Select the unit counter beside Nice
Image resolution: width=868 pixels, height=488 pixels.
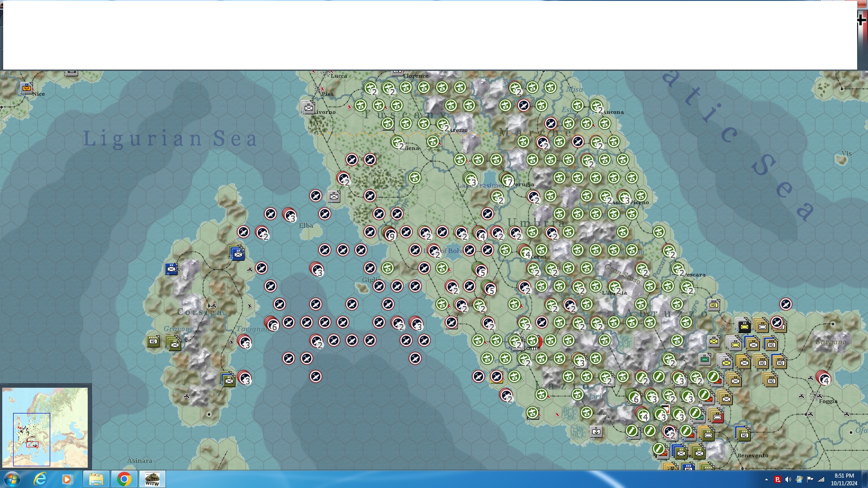[x=27, y=88]
